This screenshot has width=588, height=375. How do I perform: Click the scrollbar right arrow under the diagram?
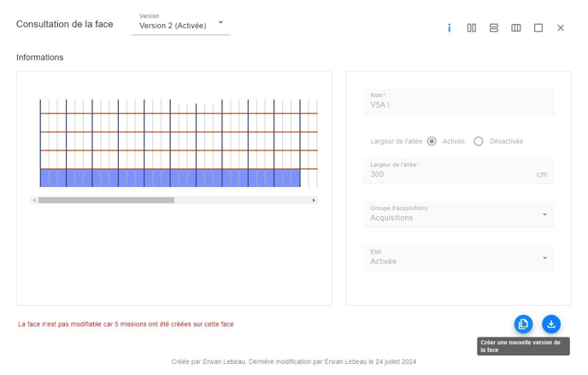[x=314, y=200]
